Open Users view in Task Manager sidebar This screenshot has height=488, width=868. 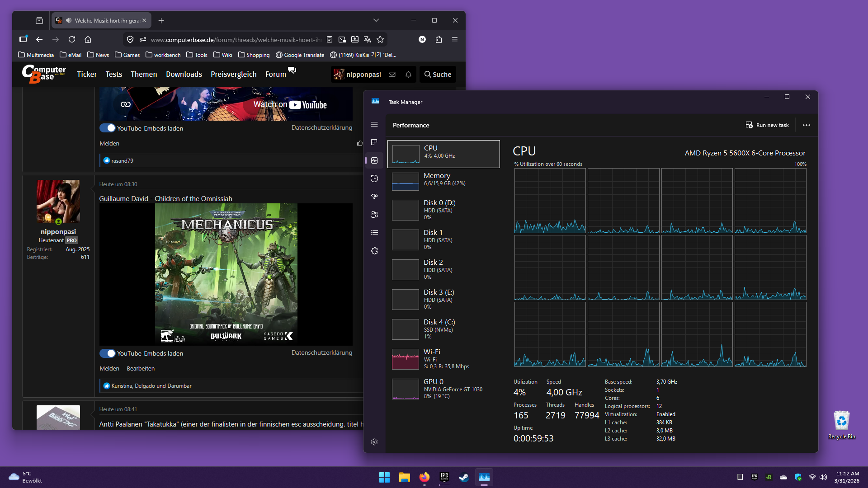[x=374, y=215]
